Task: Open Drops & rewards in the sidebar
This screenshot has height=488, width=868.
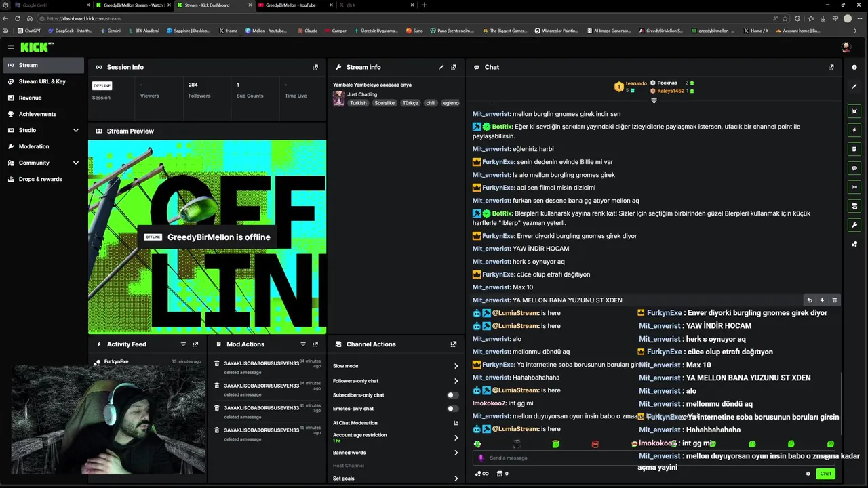Action: pos(44,179)
